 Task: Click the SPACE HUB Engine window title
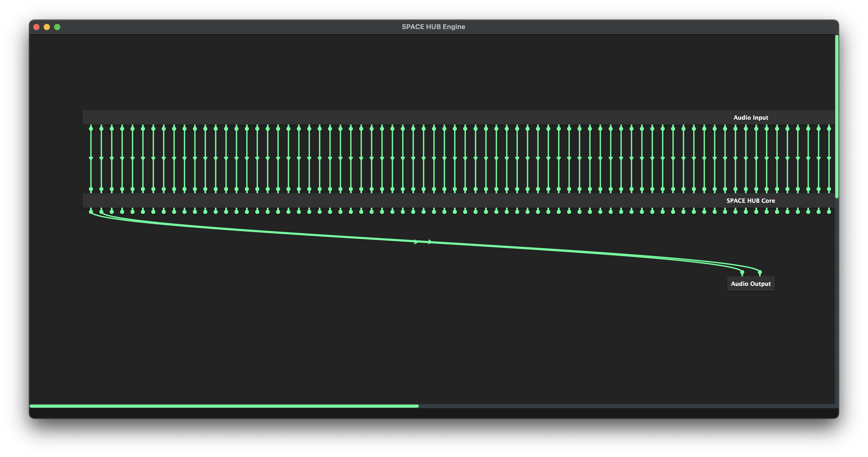(x=433, y=27)
